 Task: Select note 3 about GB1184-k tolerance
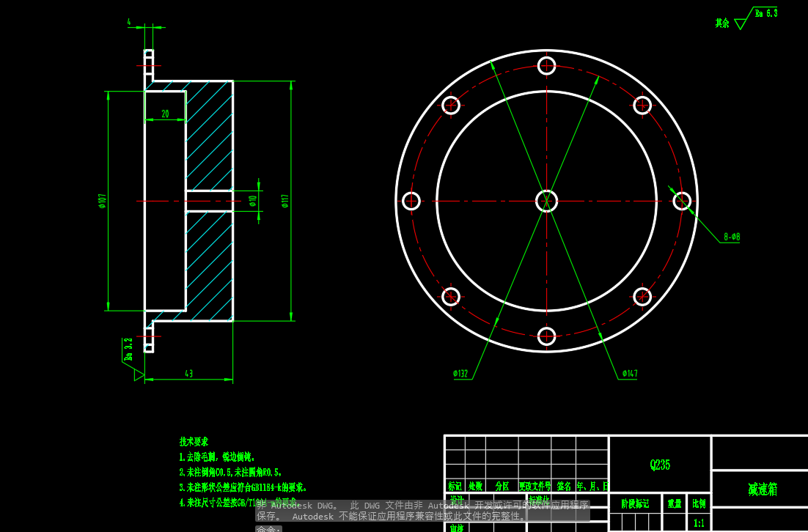click(242, 487)
